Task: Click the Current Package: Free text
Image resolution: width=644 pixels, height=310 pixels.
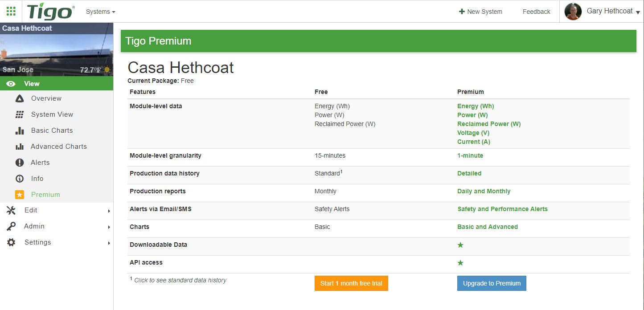Action: (160, 81)
